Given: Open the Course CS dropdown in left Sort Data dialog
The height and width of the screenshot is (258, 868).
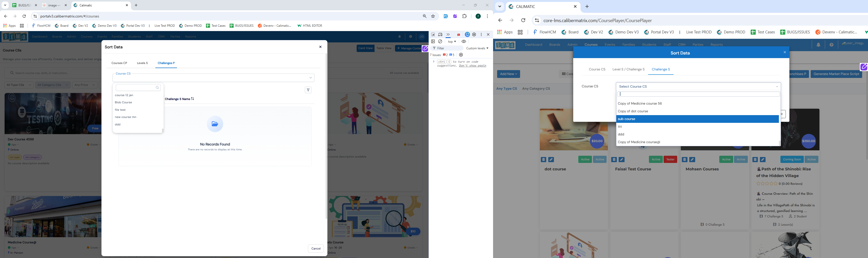Looking at the screenshot, I should (214, 78).
